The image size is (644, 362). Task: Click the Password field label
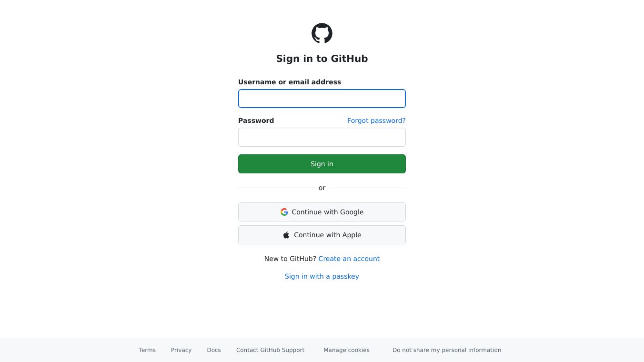coord(256,121)
